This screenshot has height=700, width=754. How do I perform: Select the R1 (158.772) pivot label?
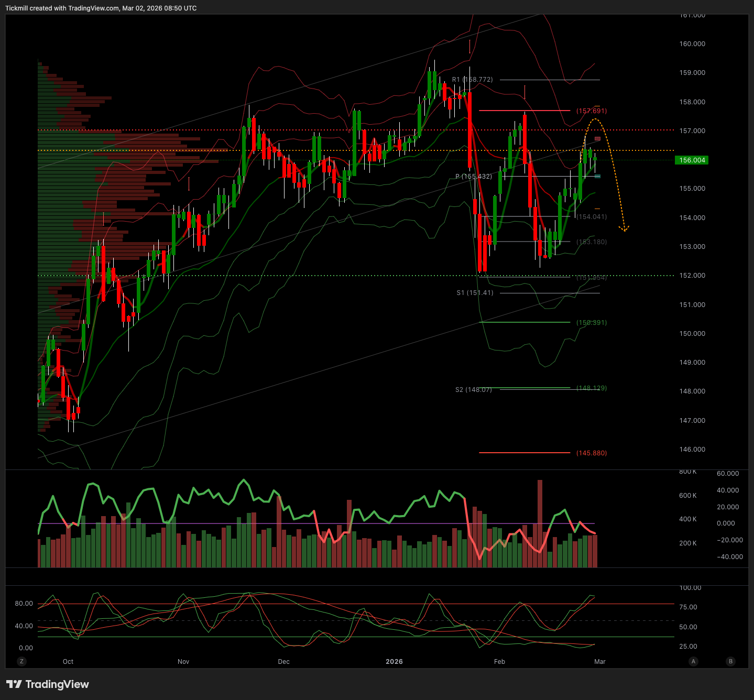click(x=473, y=80)
